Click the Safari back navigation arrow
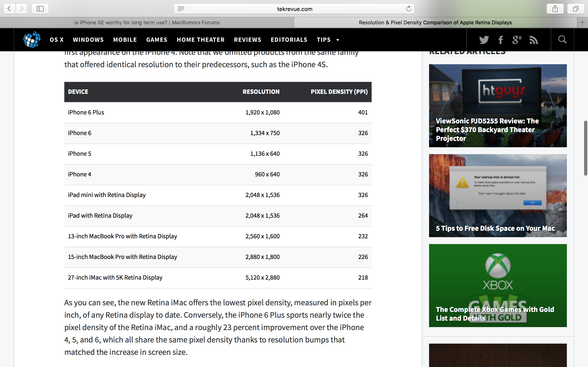Viewport: 588px width, 367px height. (x=9, y=9)
